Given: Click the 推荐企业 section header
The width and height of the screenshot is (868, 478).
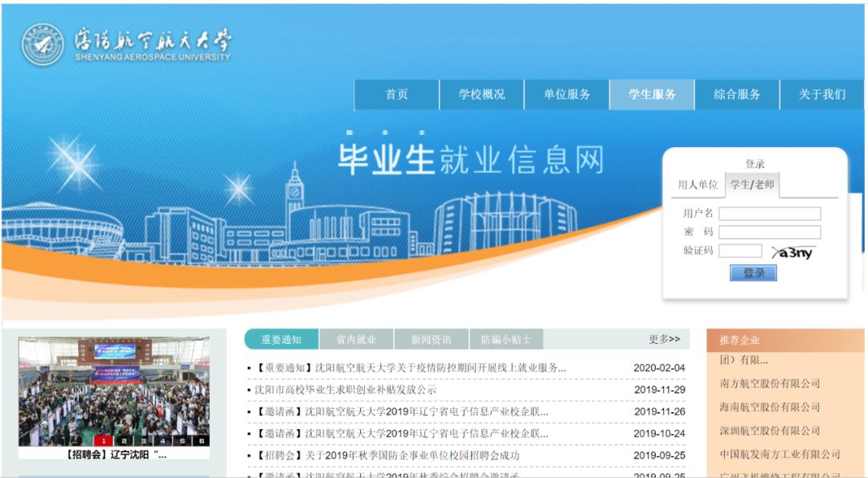Looking at the screenshot, I should pyautogui.click(x=785, y=341).
